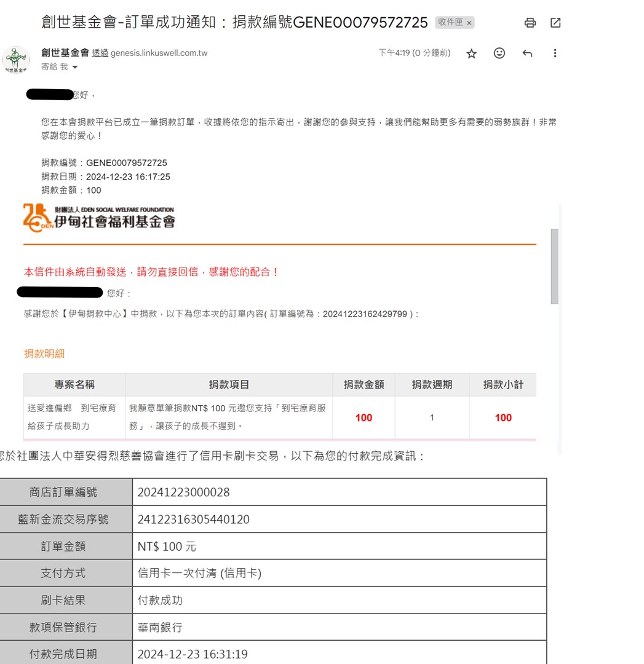644x664 pixels.
Task: Print this email with the printer icon
Action: point(530,23)
